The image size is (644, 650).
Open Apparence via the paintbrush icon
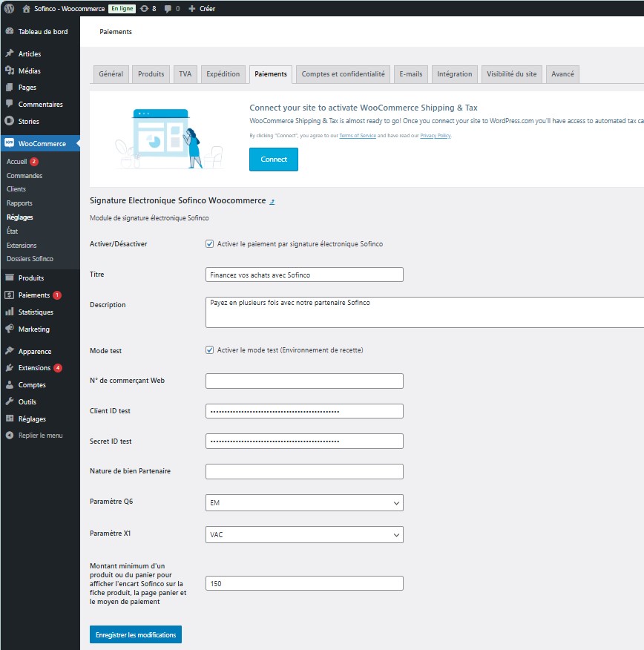tap(10, 350)
